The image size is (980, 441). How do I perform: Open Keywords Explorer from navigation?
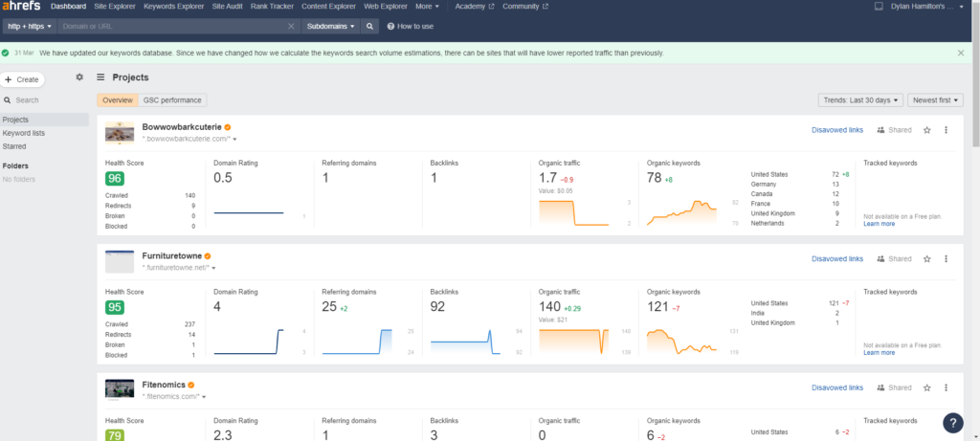pos(174,7)
